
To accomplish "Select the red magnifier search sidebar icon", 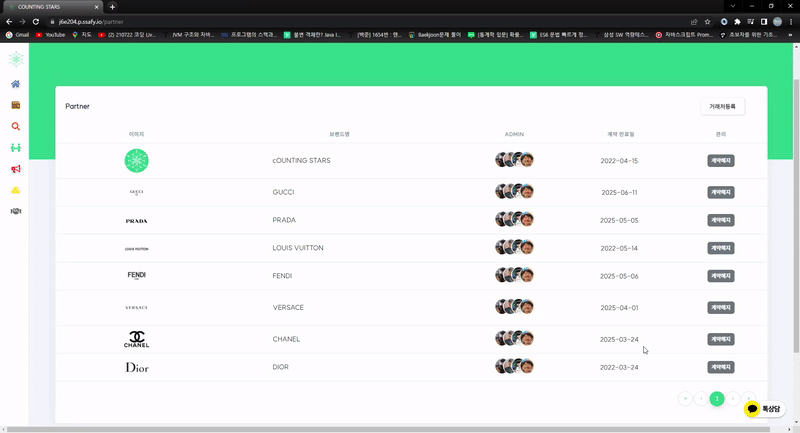I will click(15, 126).
